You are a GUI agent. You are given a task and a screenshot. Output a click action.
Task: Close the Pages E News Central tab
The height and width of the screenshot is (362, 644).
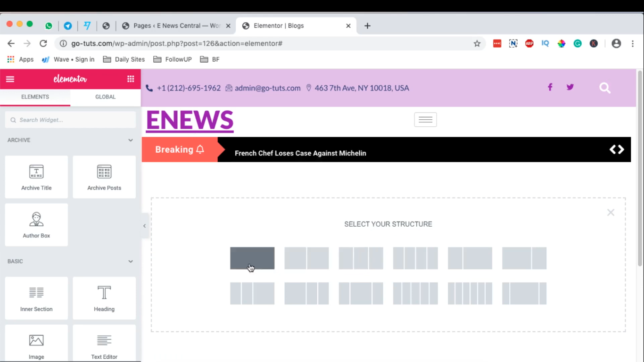tap(228, 26)
